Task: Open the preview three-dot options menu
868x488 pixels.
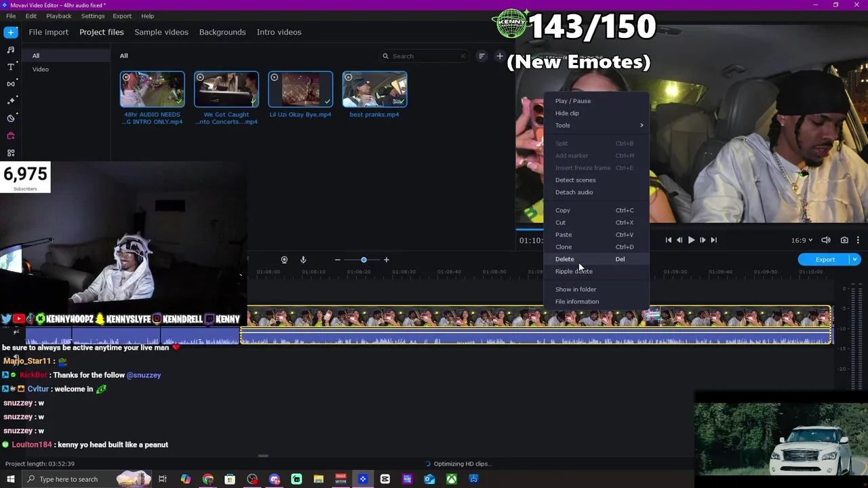Action: click(858, 240)
